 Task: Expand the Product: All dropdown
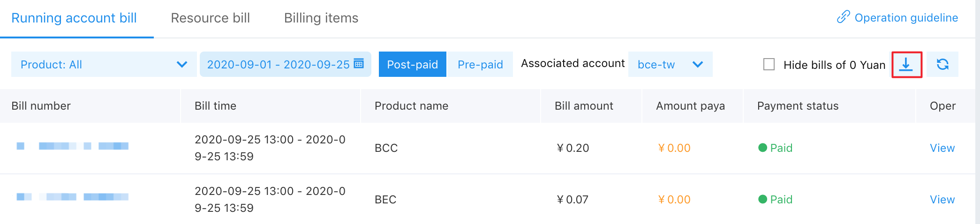104,64
